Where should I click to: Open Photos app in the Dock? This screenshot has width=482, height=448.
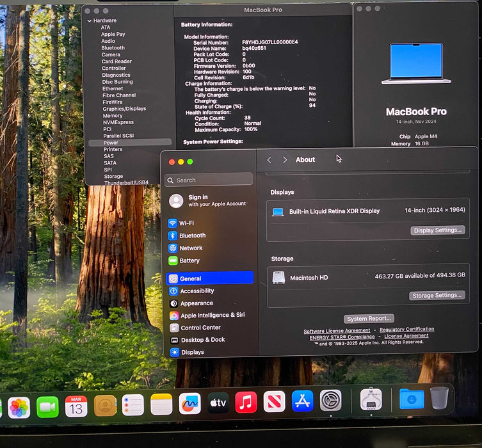[x=19, y=407]
